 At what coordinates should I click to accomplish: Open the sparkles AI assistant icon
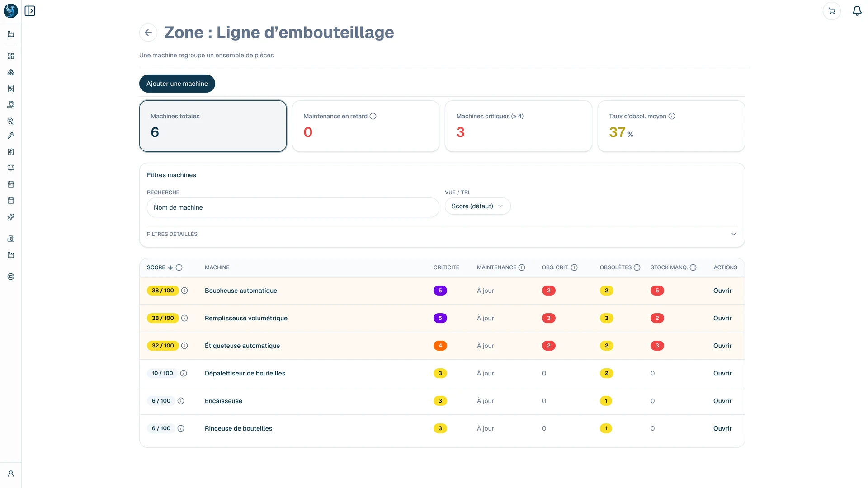point(11,217)
